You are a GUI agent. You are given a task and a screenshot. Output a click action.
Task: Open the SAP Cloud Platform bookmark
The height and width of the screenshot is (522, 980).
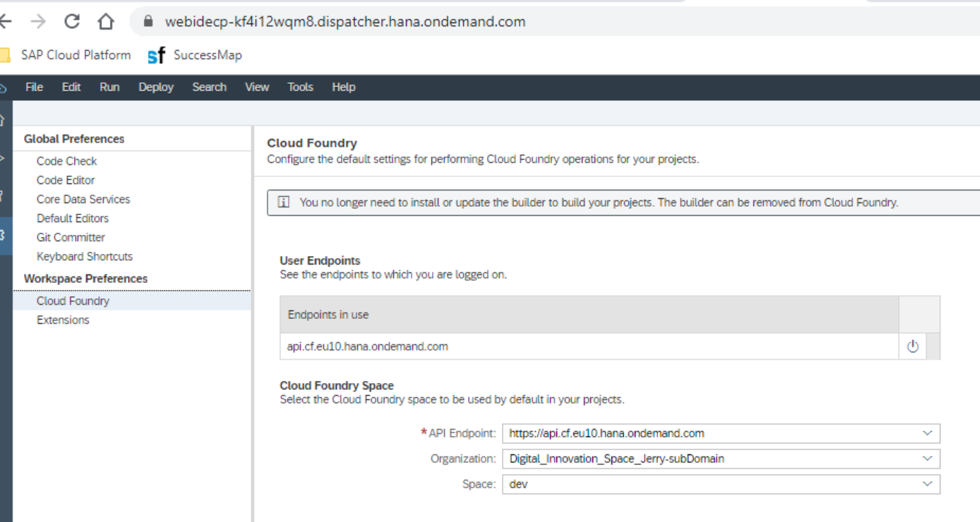pyautogui.click(x=76, y=55)
